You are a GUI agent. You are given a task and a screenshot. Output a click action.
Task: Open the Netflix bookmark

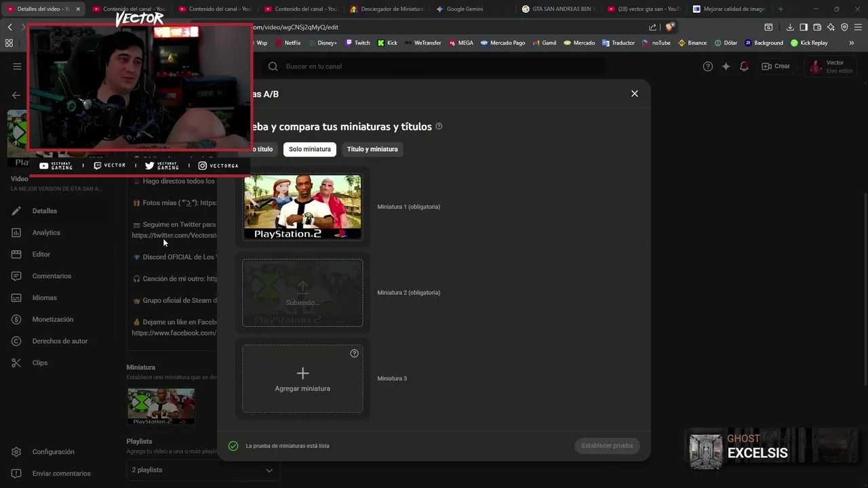pos(288,43)
